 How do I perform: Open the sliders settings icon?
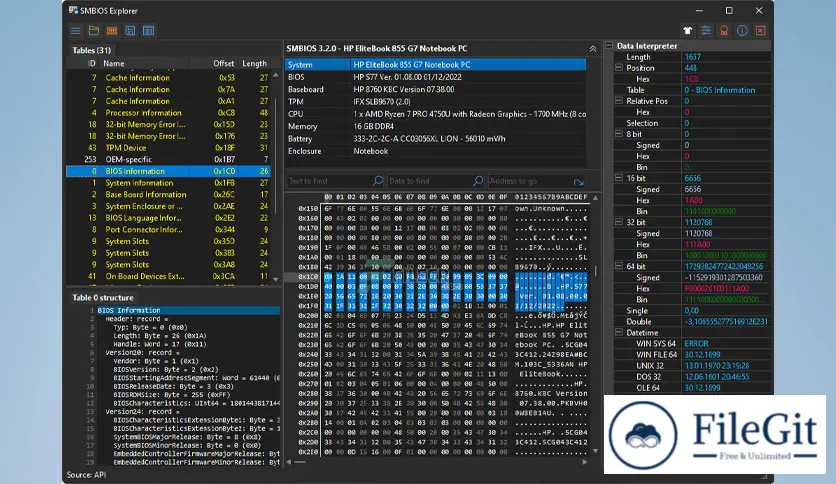click(x=706, y=30)
